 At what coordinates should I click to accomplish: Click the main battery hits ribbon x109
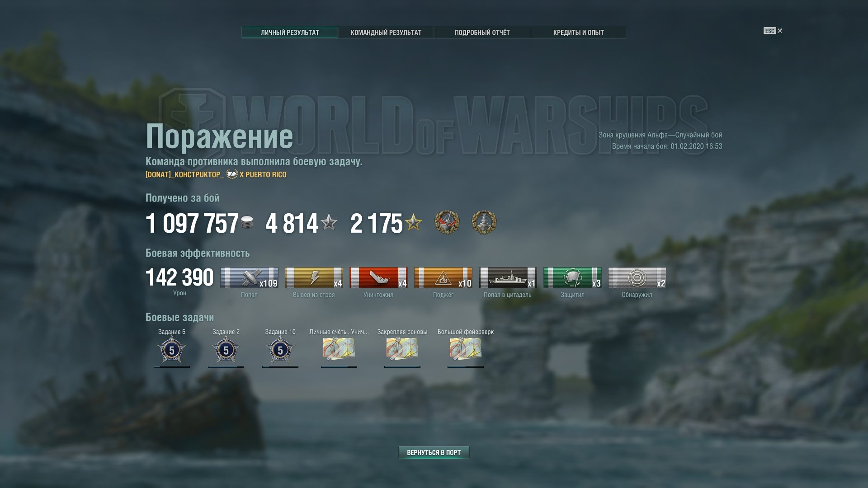pyautogui.click(x=249, y=277)
